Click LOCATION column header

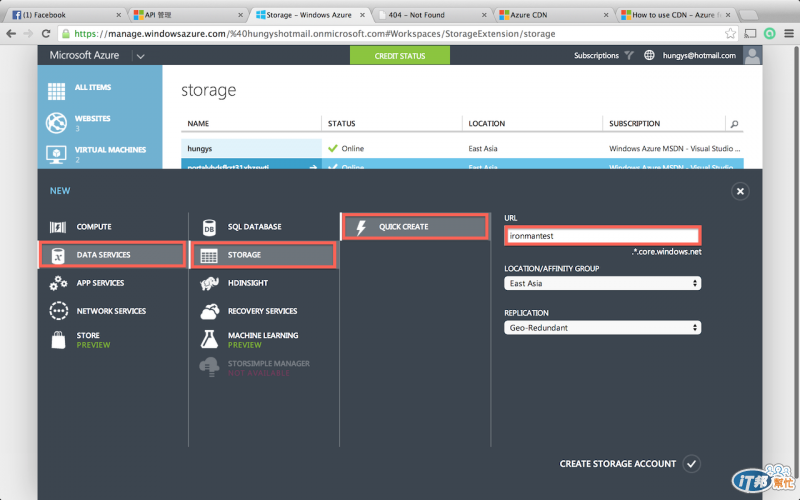[x=487, y=123]
